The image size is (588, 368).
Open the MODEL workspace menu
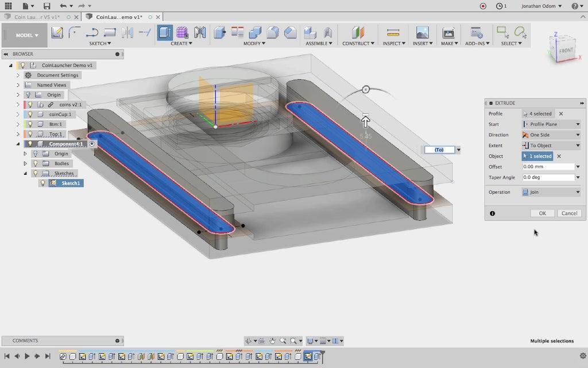(x=27, y=35)
